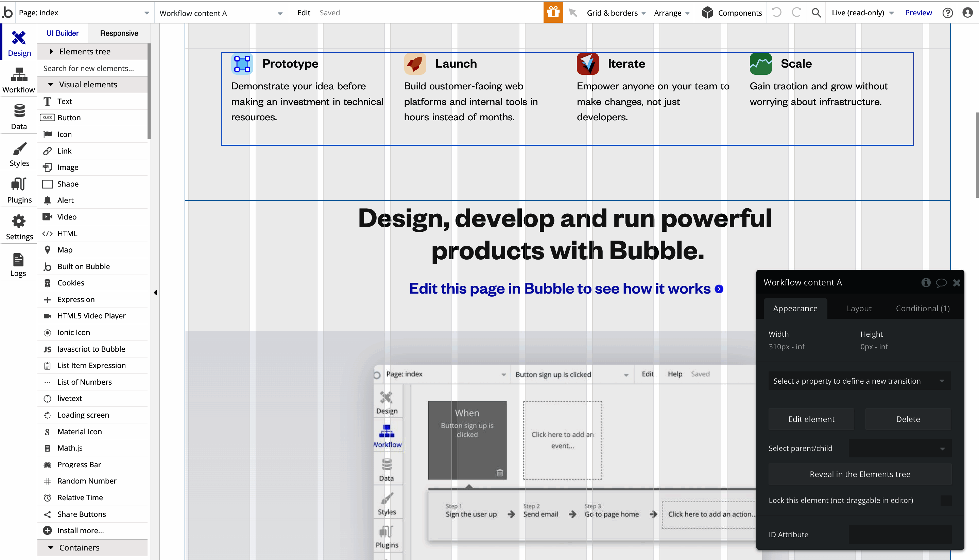Open the user account icon
Image resolution: width=979 pixels, height=560 pixels.
[x=967, y=13]
